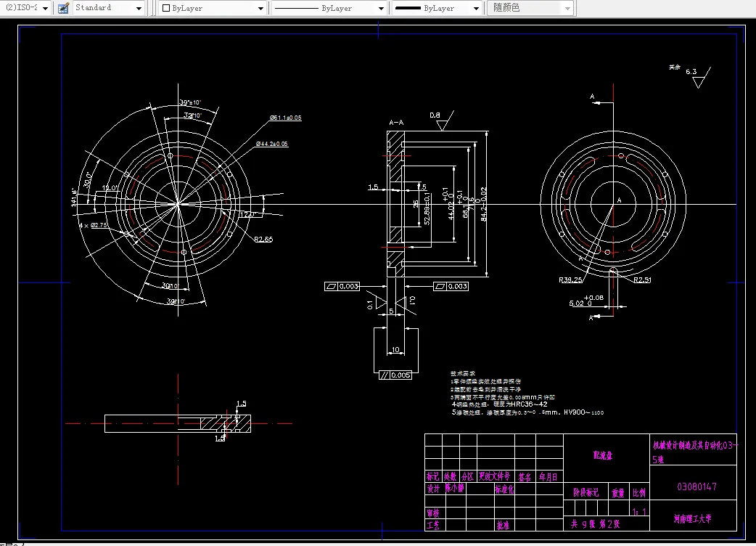This screenshot has width=756, height=546.
Task: Select the R2.65 radius dimension
Action: 263,239
